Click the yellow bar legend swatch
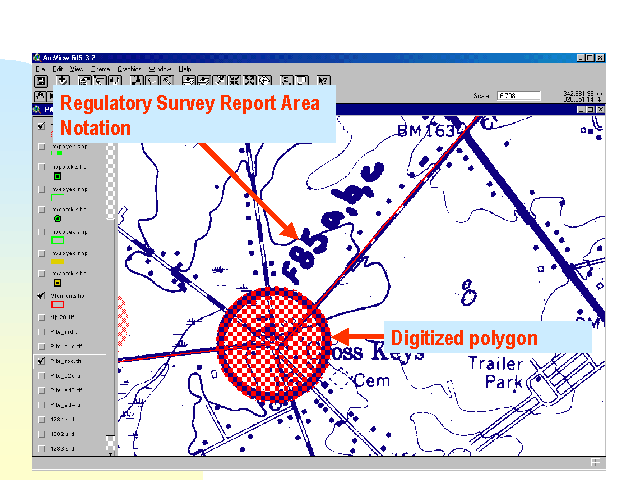640x480 pixels. click(57, 262)
